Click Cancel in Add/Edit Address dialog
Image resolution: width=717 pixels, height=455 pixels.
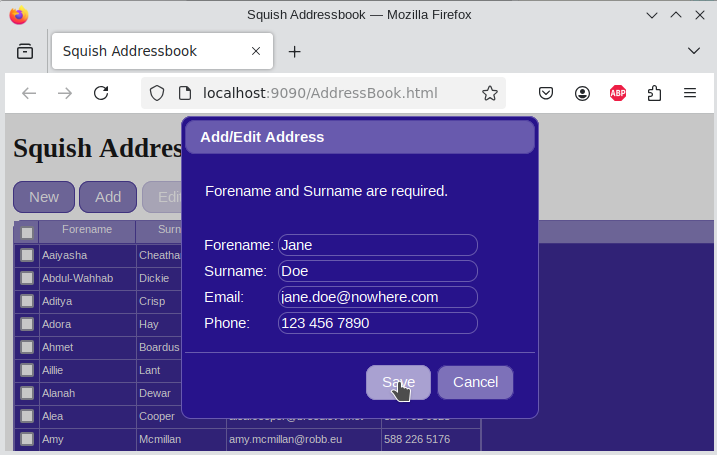[475, 382]
